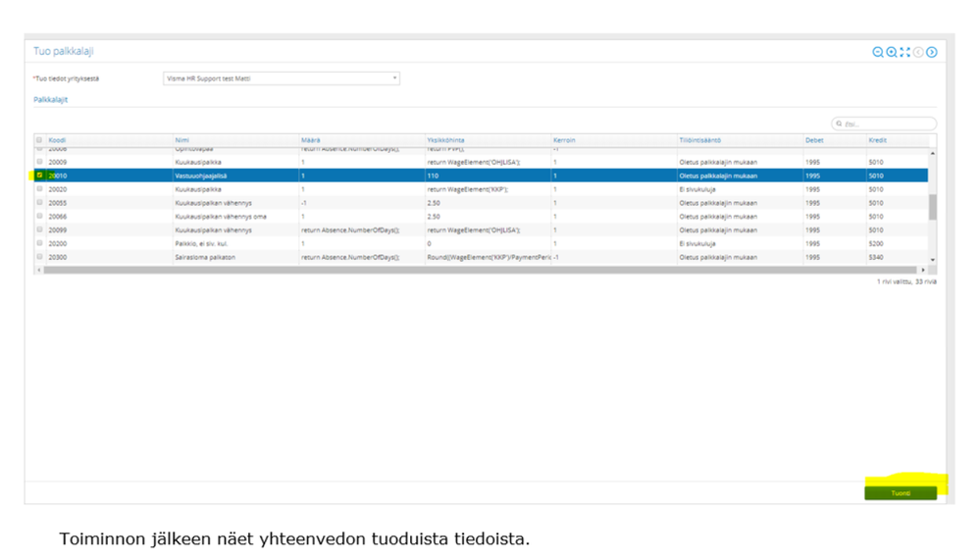Sort by the Tiliöintisääntö column header
This screenshot has width=980, height=559.
[x=700, y=140]
